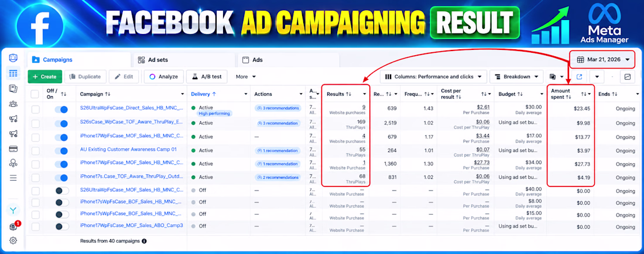This screenshot has height=254, width=644.
Task: Tick checkbox for S26UltraWpFsCase_Direct_Sales row
Action: click(36, 110)
